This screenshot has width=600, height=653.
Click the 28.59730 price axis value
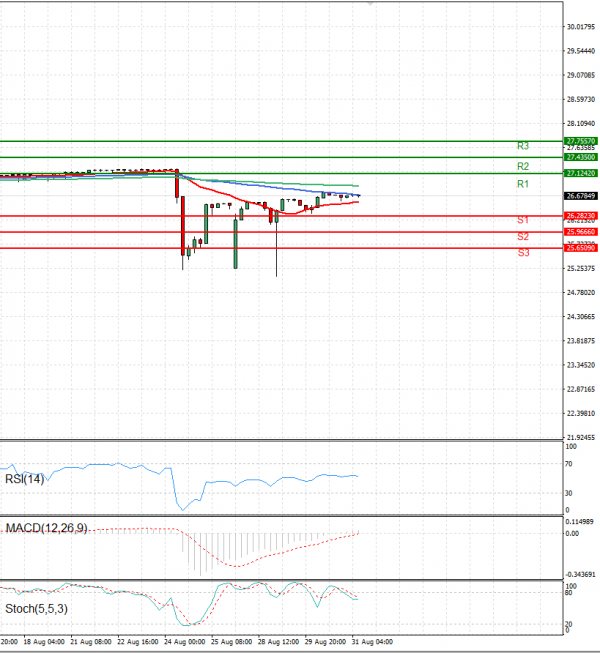tap(581, 99)
